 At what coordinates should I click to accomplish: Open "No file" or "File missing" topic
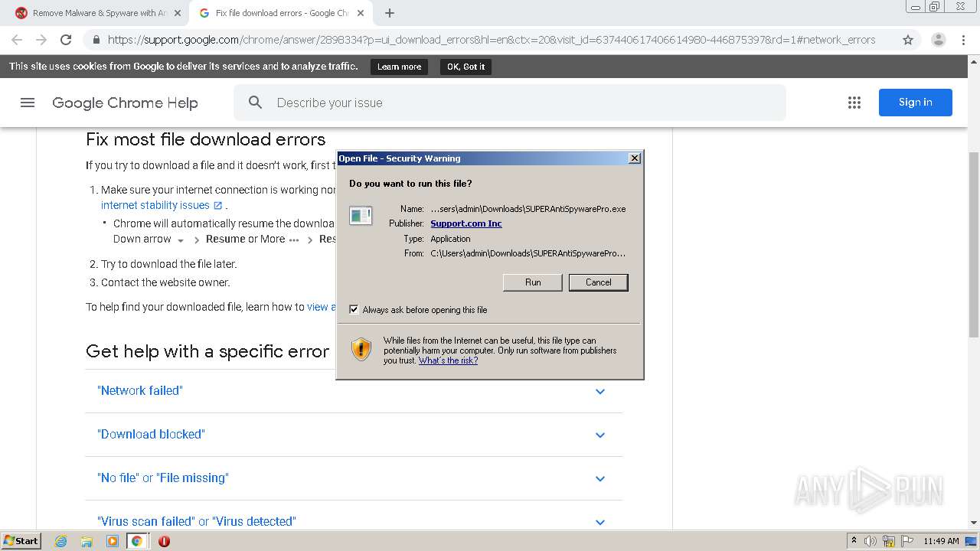coord(163,478)
